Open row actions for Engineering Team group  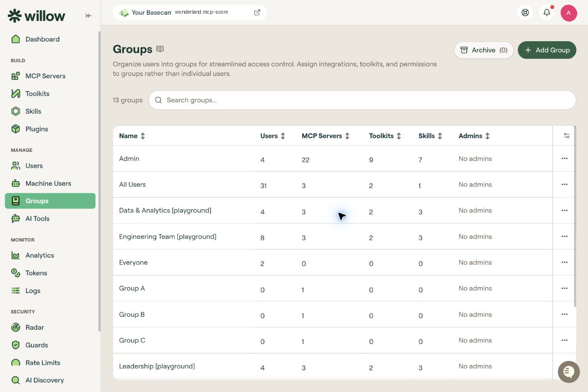564,236
